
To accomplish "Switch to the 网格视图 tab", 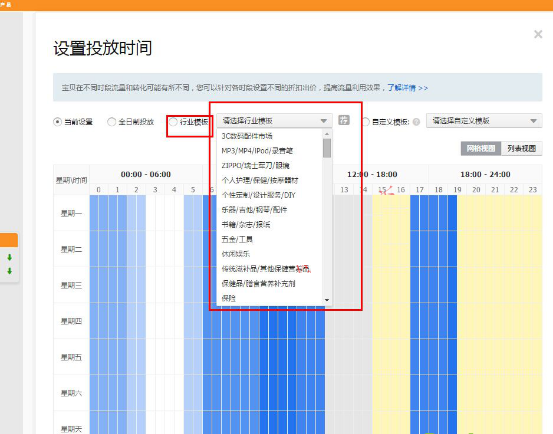I will [481, 148].
